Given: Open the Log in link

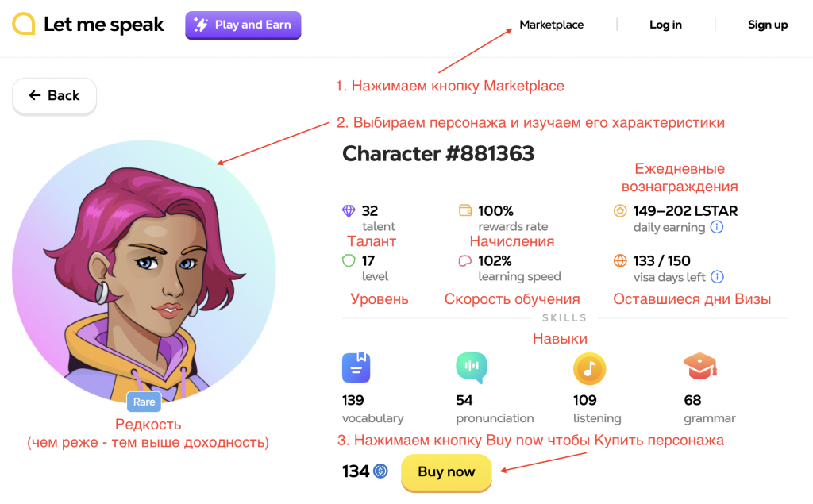Looking at the screenshot, I should point(665,25).
